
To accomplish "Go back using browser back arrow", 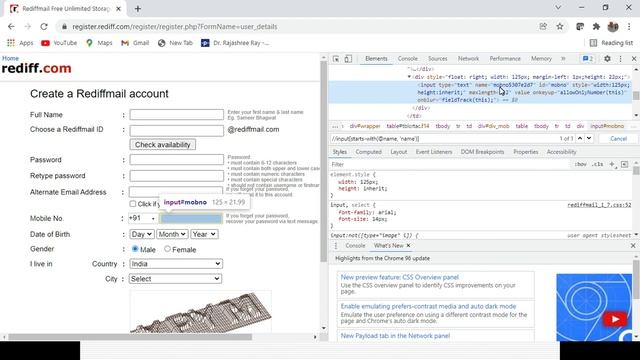I will coord(11,27).
